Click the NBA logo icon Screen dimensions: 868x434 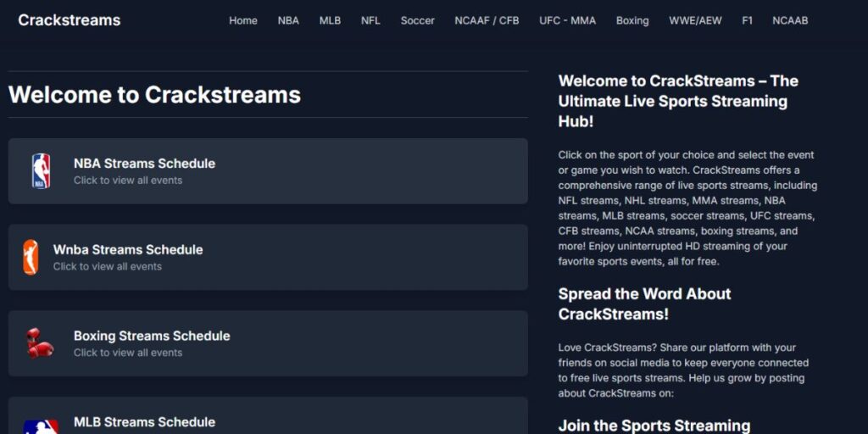click(41, 171)
